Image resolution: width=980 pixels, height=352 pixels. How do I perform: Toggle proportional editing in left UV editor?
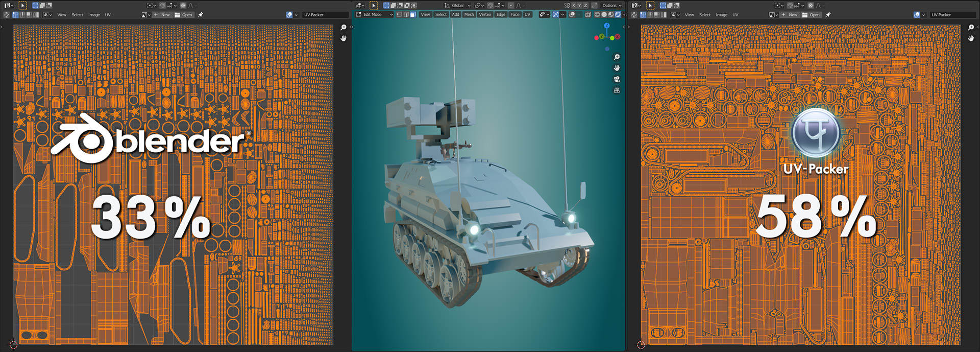[183, 5]
